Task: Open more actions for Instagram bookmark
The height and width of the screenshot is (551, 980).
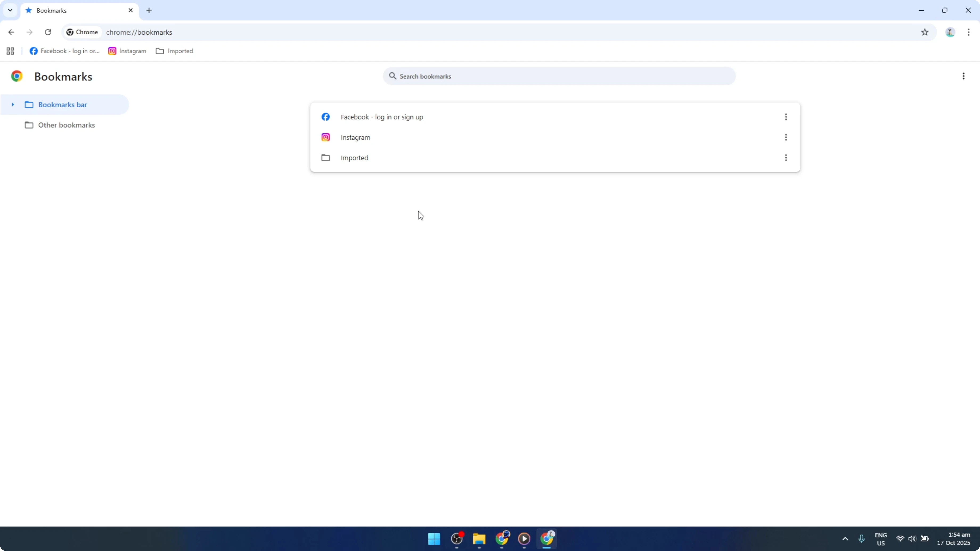Action: [x=786, y=137]
